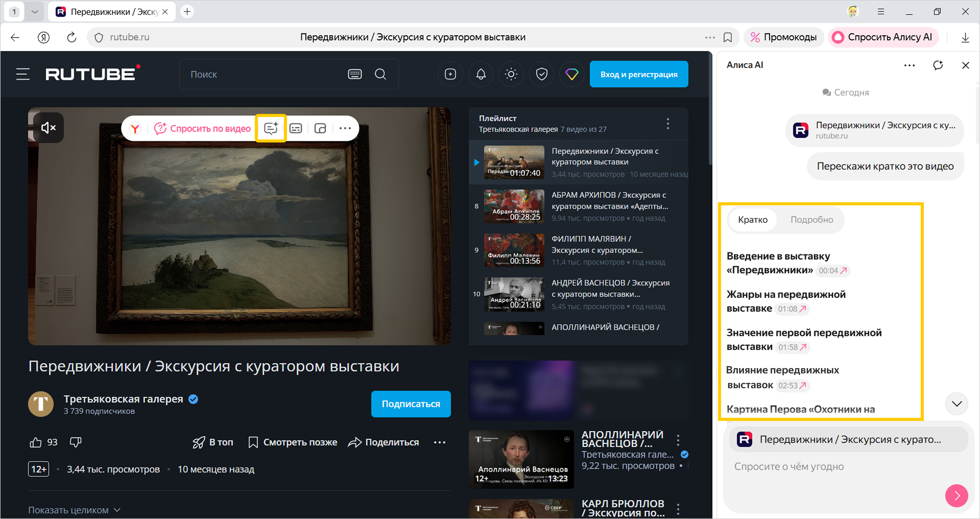This screenshot has height=519, width=980.
Task: Like the video with the thumbs up
Action: point(36,442)
